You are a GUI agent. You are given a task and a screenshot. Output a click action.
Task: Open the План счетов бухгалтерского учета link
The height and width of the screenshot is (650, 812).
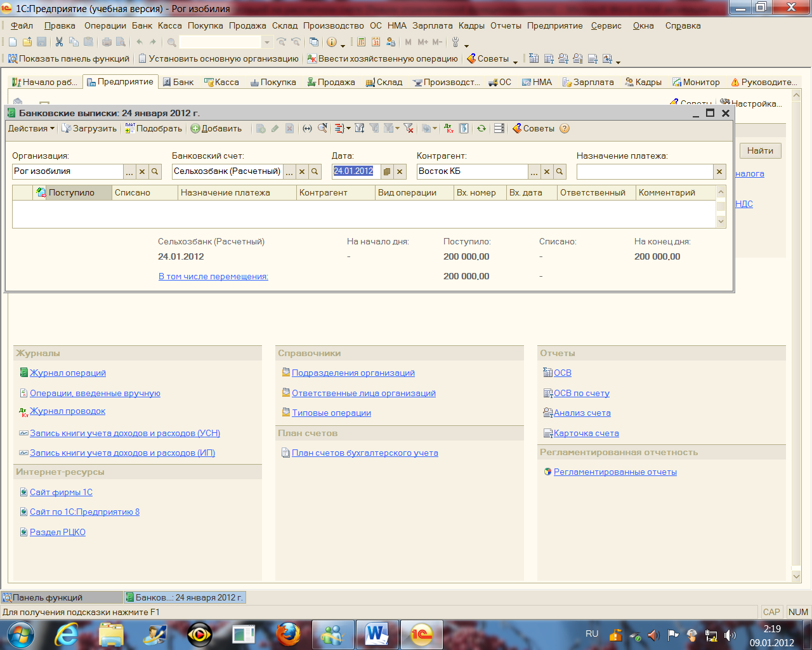coord(365,453)
